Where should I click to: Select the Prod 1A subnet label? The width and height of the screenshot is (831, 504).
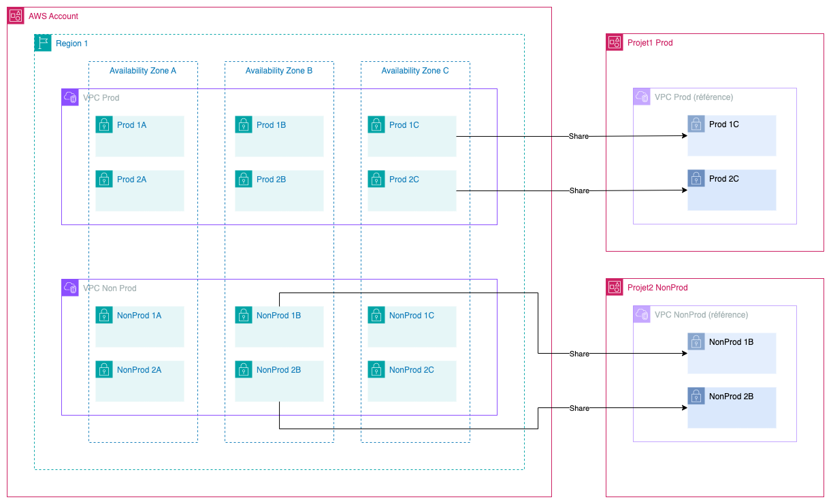pos(132,125)
